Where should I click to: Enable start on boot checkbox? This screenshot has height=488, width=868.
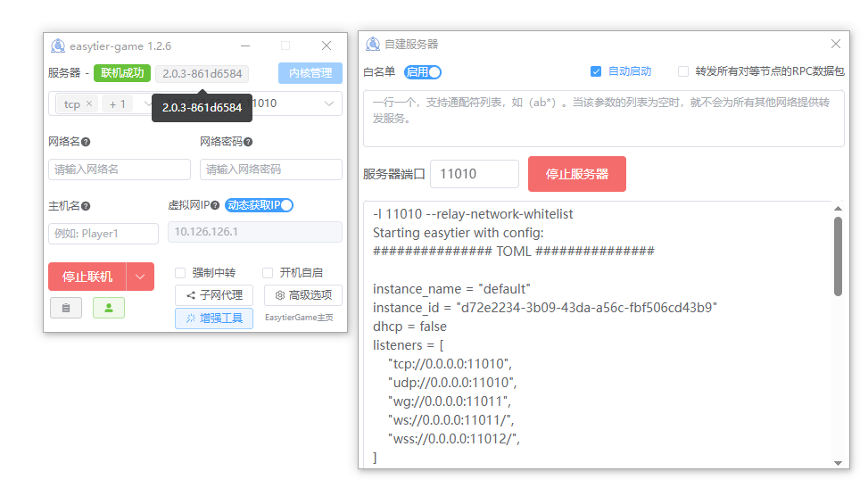pos(268,272)
